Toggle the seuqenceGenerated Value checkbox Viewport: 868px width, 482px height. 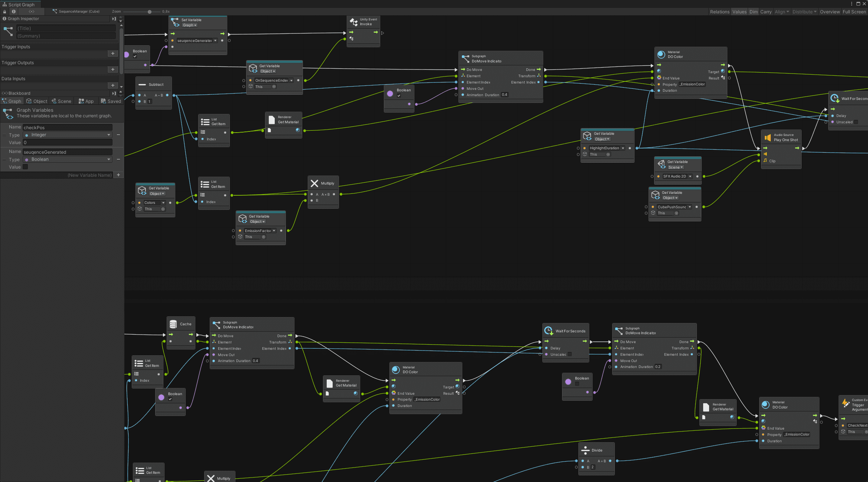tap(25, 167)
